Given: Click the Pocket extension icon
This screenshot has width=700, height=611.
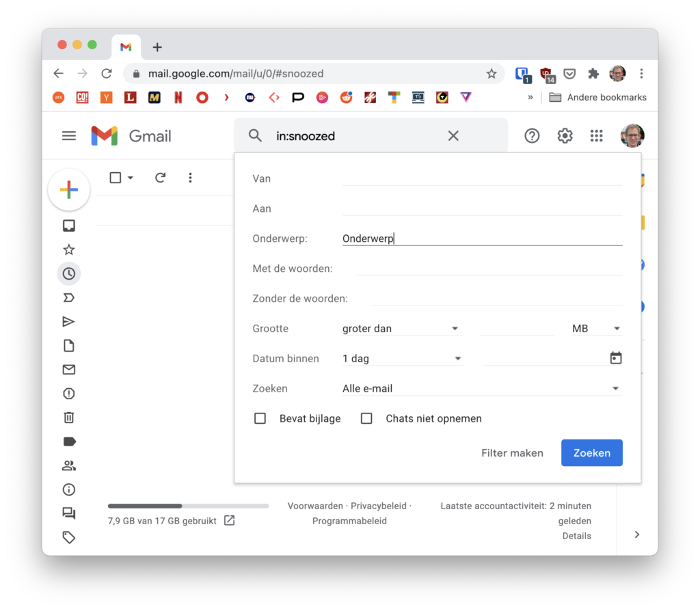Looking at the screenshot, I should pos(569,73).
